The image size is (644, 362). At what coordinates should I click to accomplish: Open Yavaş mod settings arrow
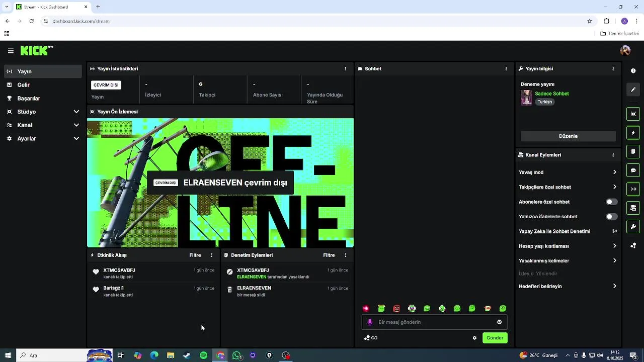614,172
